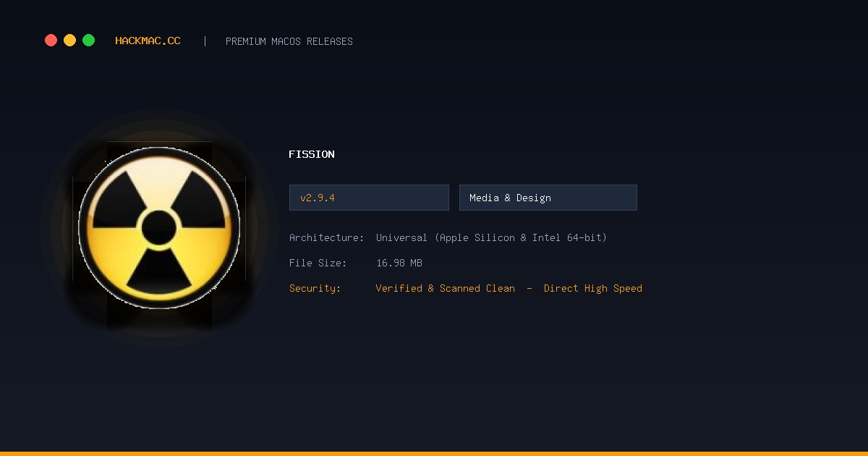Click the Direct High Speed text
The width and height of the screenshot is (868, 456).
pyautogui.click(x=593, y=288)
